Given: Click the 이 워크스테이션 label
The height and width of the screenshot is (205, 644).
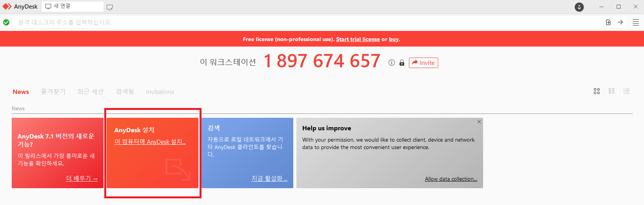Looking at the screenshot, I should [x=228, y=62].
